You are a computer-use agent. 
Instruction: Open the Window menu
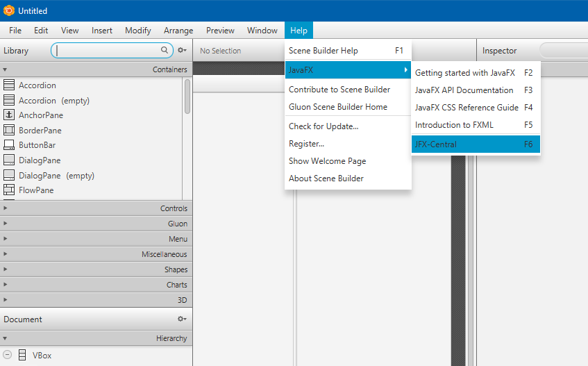coord(262,31)
